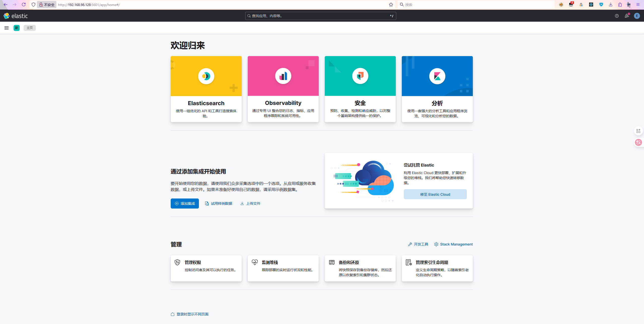Viewport: 644px width, 324px height.
Task: Click the browser back arrow
Action: pos(6,5)
